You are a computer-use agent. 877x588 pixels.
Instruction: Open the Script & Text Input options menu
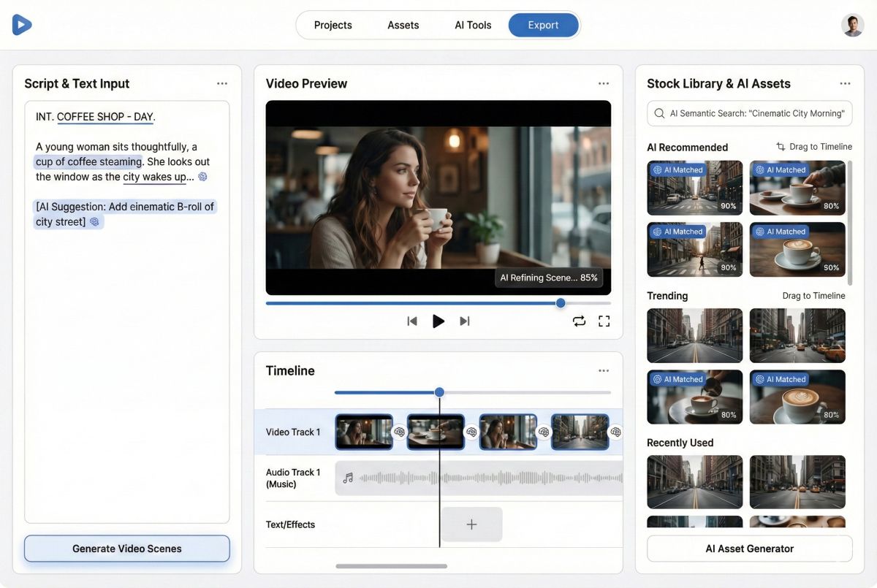point(222,83)
